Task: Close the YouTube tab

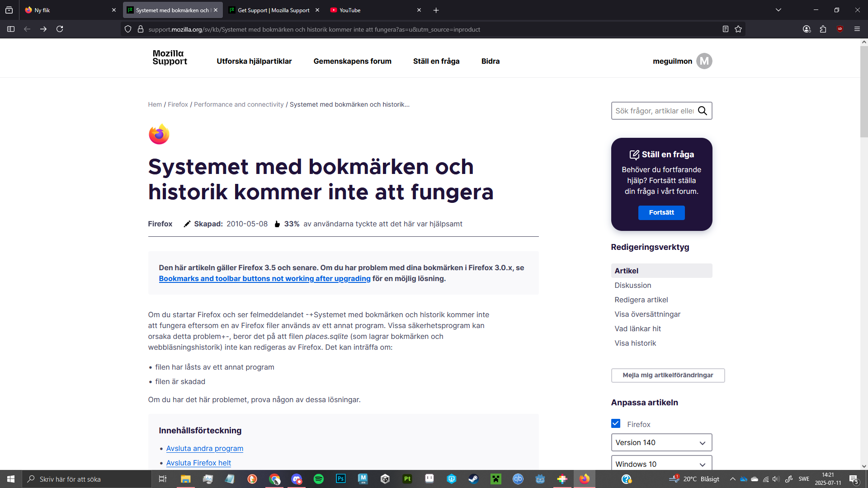Action: (x=419, y=10)
